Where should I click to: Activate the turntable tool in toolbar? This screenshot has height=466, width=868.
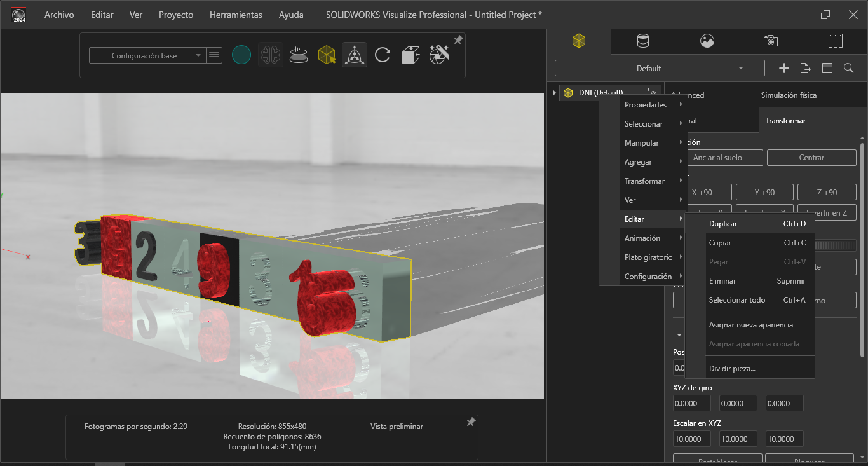click(x=299, y=55)
